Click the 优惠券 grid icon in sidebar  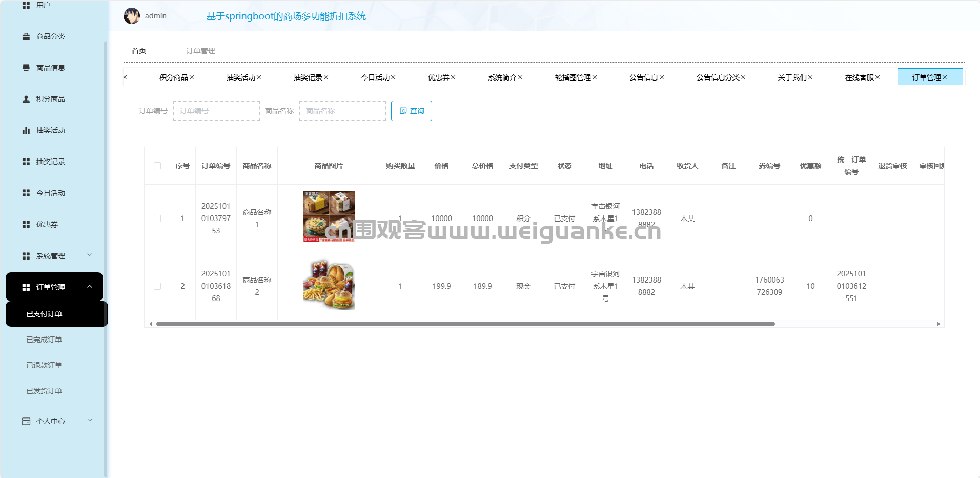point(26,224)
